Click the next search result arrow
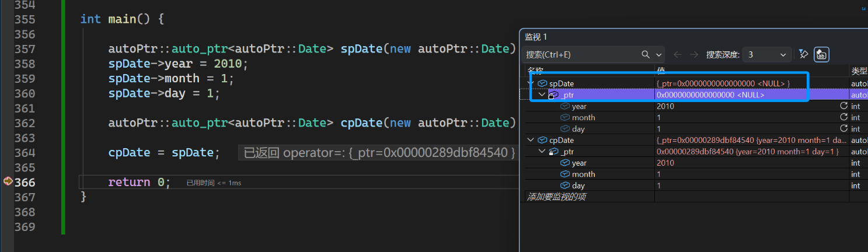 694,54
